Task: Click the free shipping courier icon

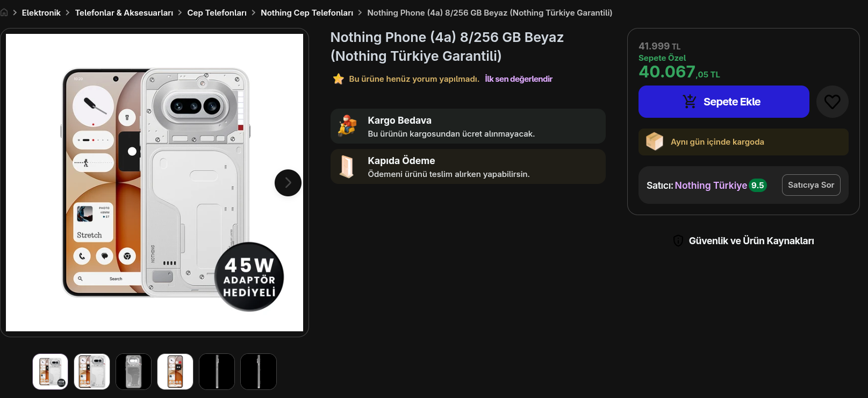Action: (x=347, y=126)
